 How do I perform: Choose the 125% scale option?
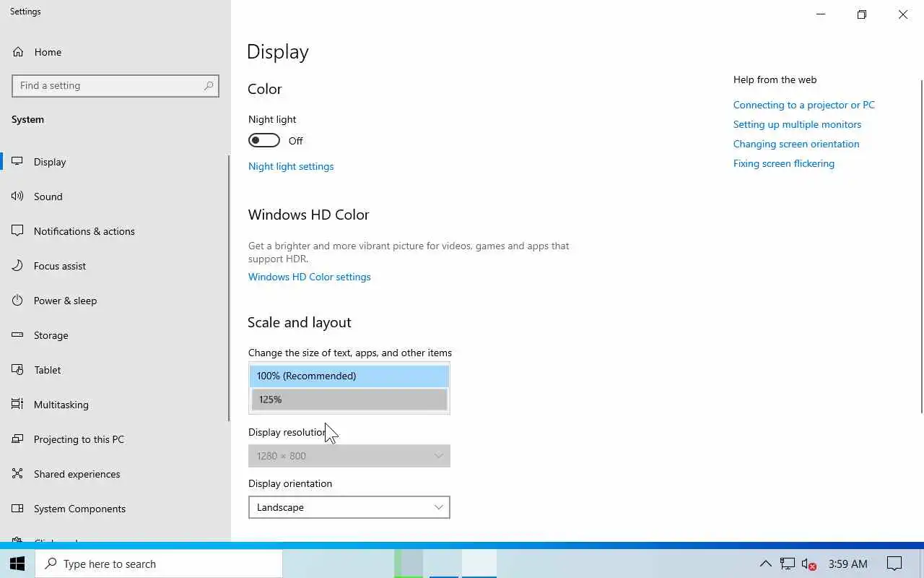click(x=349, y=399)
